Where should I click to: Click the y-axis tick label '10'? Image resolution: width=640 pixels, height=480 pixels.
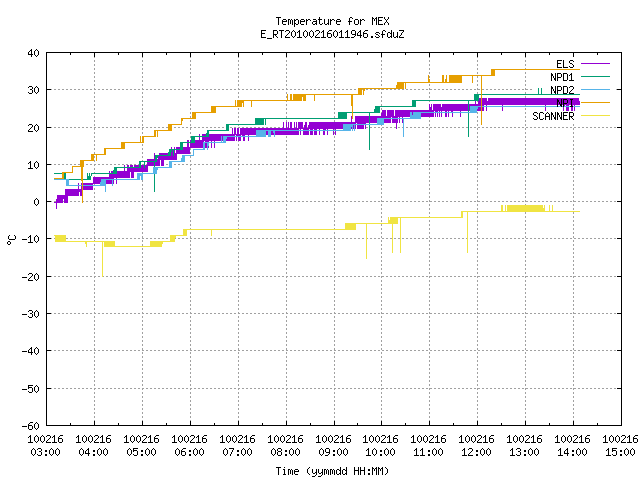tap(33, 165)
